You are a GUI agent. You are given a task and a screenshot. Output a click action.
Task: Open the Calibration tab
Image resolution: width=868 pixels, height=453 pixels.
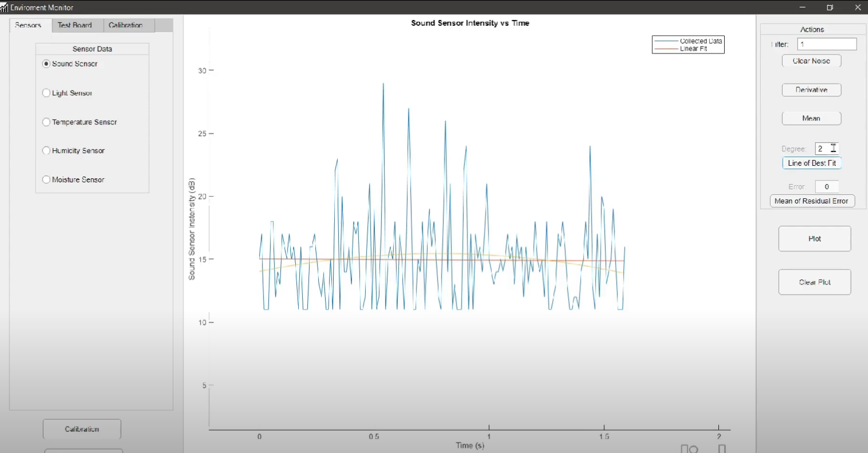126,25
